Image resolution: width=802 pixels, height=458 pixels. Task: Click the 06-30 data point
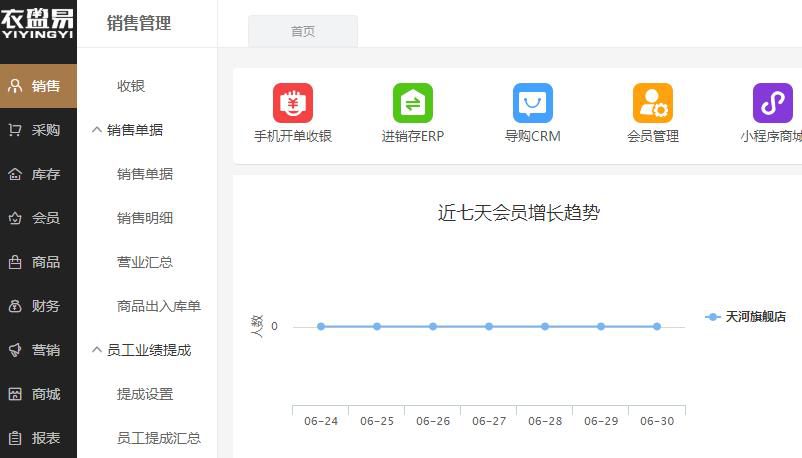tap(657, 326)
